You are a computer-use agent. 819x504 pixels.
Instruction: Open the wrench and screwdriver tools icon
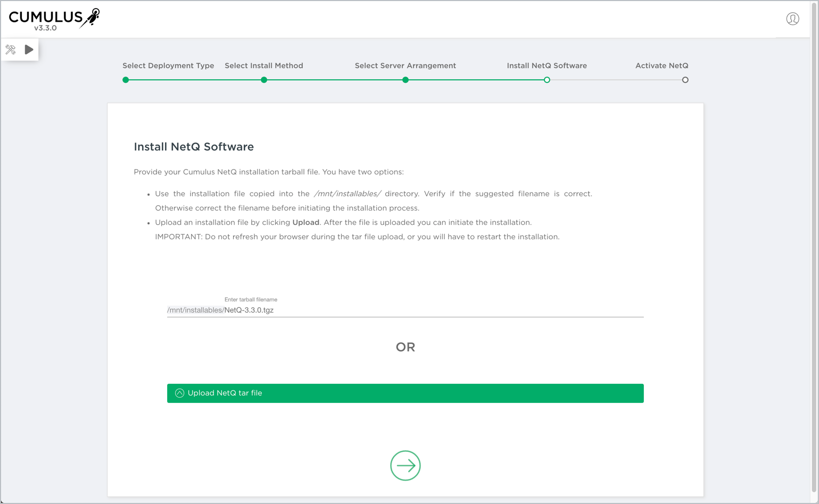pyautogui.click(x=11, y=50)
